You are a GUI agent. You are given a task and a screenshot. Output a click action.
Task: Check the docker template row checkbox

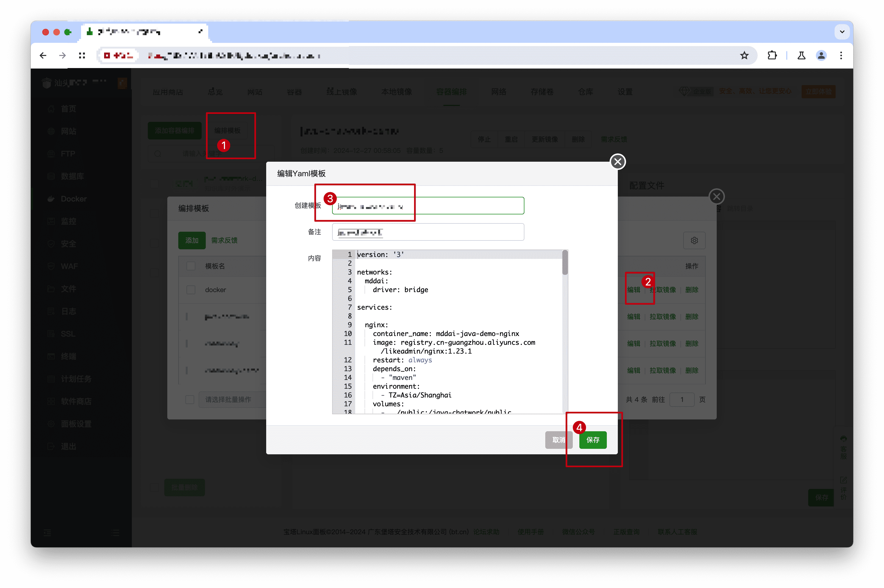[191, 290]
